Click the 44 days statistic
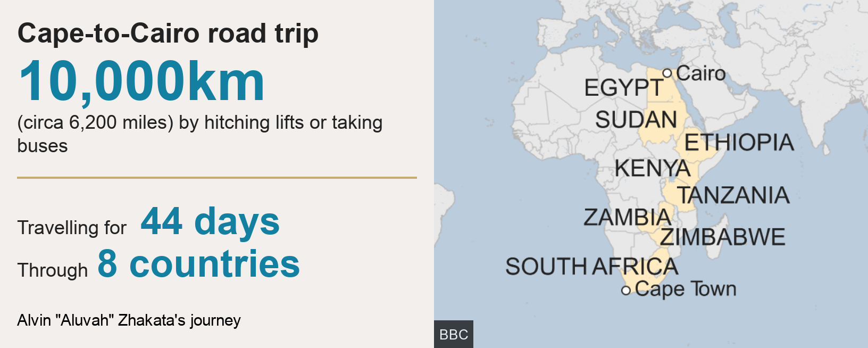This screenshot has width=868, height=348. pos(210,221)
